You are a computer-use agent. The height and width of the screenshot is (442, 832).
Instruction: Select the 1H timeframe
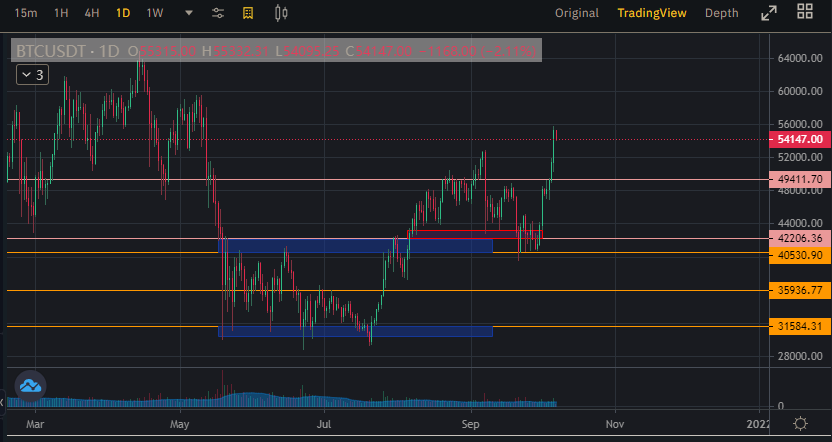coord(61,13)
